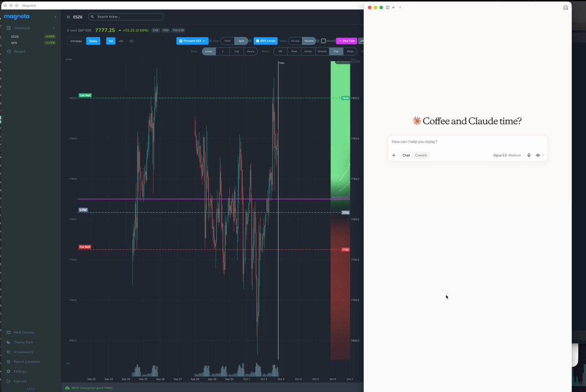
Task: Switch to the 4H timeframe
Action: pos(121,41)
